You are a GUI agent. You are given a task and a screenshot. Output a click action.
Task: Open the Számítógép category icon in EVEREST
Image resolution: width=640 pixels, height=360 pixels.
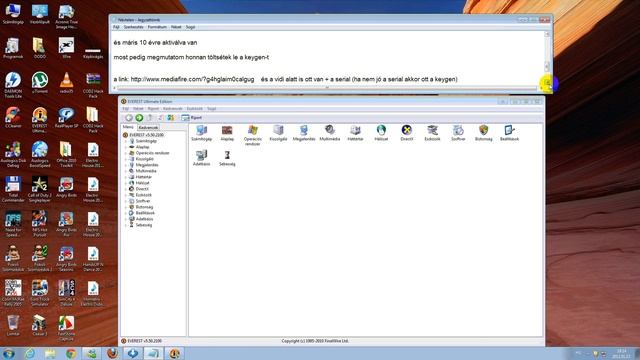tap(202, 133)
